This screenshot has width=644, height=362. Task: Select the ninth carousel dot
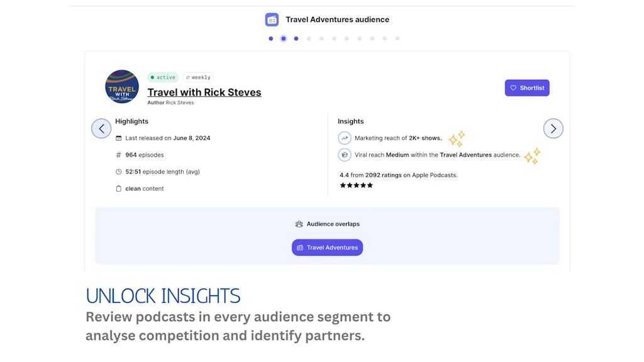pyautogui.click(x=372, y=38)
